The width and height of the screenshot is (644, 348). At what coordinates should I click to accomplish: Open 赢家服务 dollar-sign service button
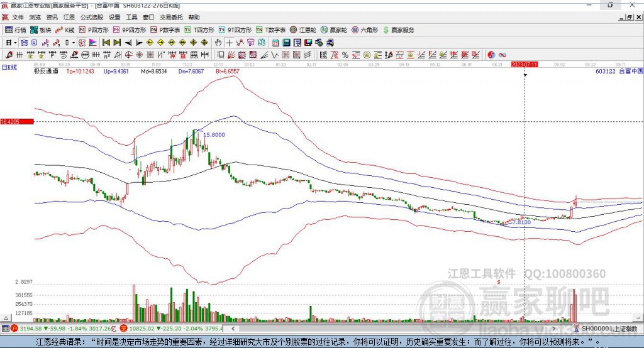(398, 30)
